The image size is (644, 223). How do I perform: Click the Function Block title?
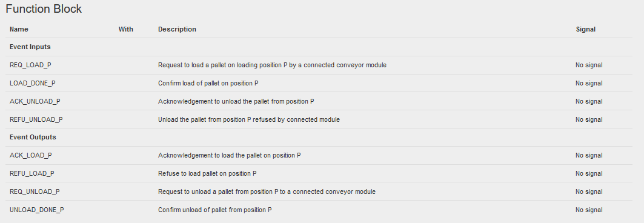(44, 9)
